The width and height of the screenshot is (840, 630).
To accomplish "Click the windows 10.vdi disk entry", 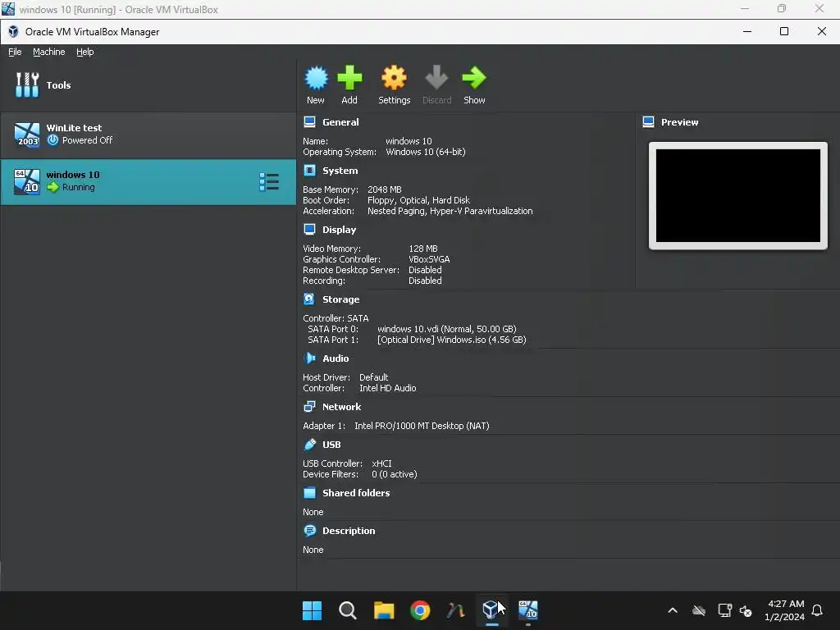I will [x=447, y=329].
